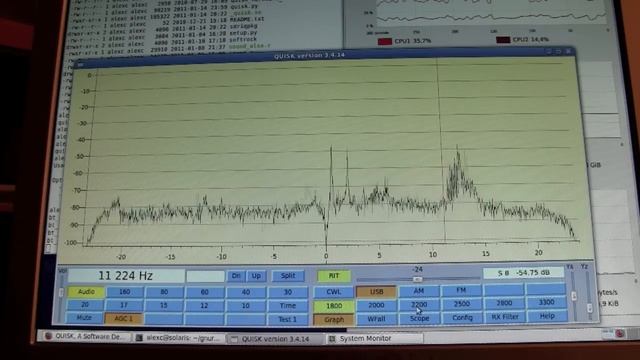
Task: Select the 30 meter band
Action: pos(288,292)
